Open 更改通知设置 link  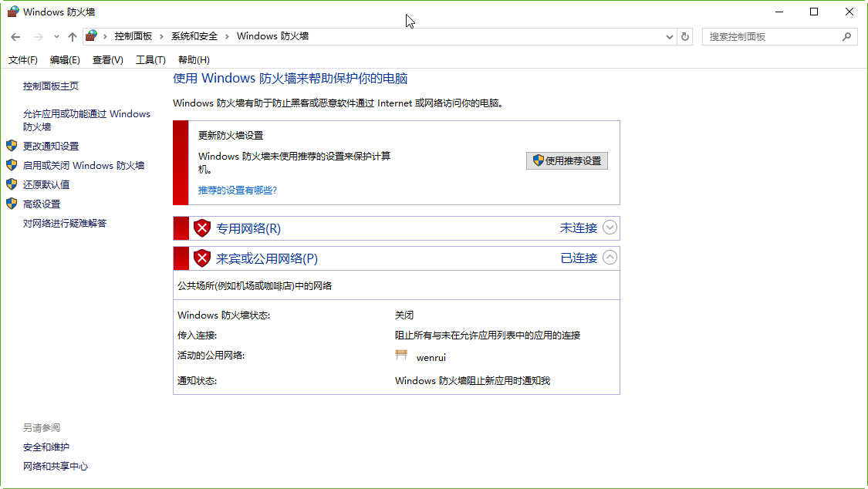(51, 146)
